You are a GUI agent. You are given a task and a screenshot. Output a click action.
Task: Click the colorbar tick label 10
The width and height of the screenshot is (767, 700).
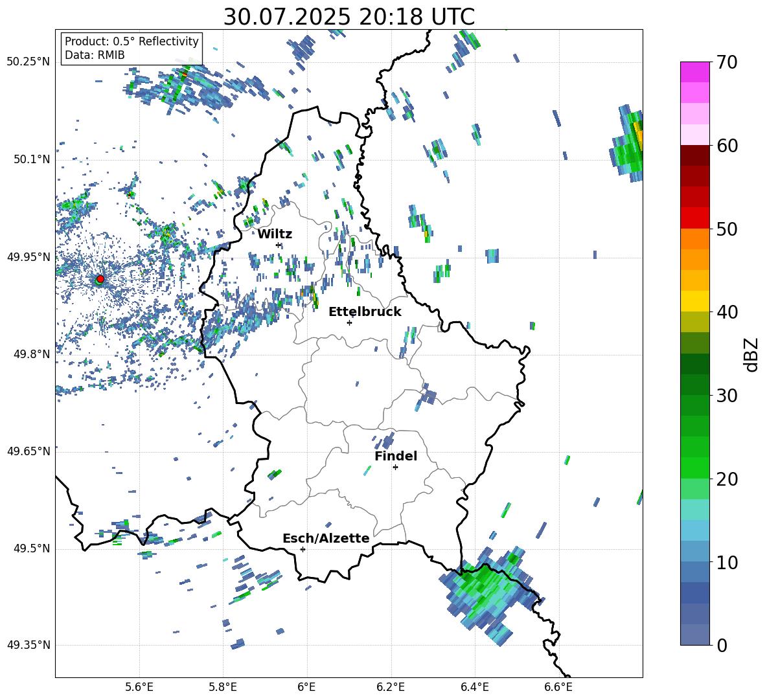tap(727, 562)
